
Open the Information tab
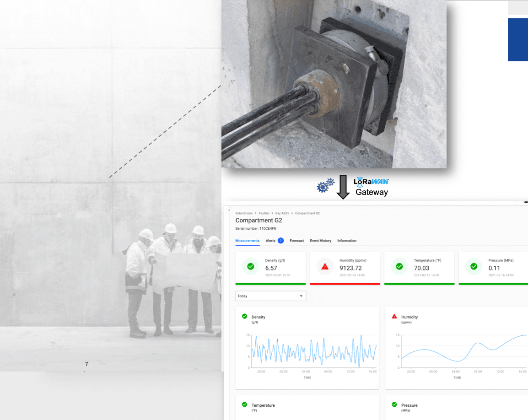point(347,241)
